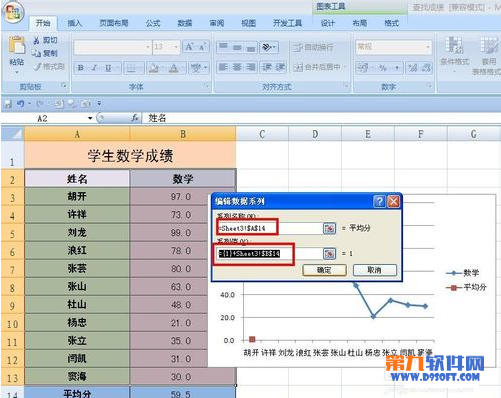501x398 pixels.
Task: Toggle center horizontal alignment
Action: tap(237, 68)
